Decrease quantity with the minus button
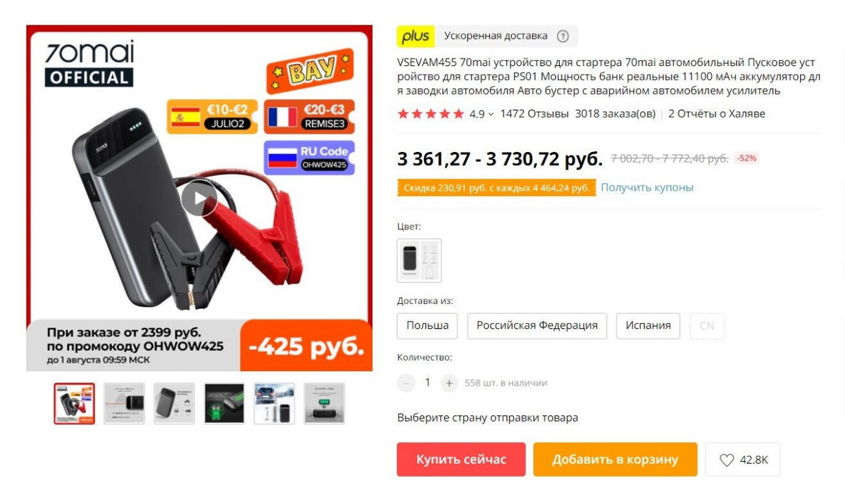The width and height of the screenshot is (845, 504). point(406,383)
